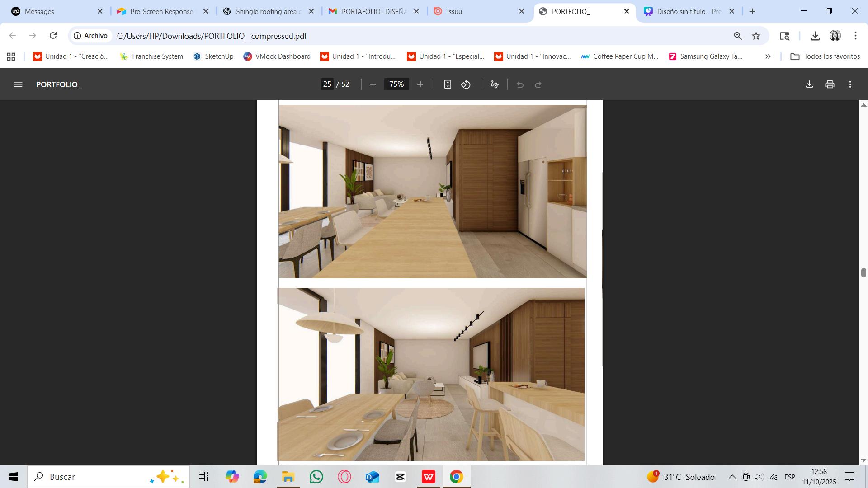The image size is (868, 488).
Task: Print the PDF document
Action: (x=830, y=84)
